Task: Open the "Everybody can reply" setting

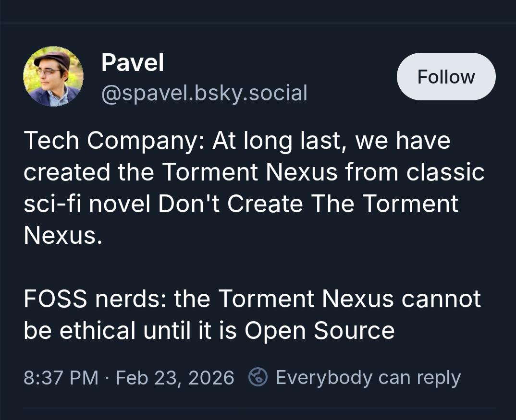Action: (368, 378)
